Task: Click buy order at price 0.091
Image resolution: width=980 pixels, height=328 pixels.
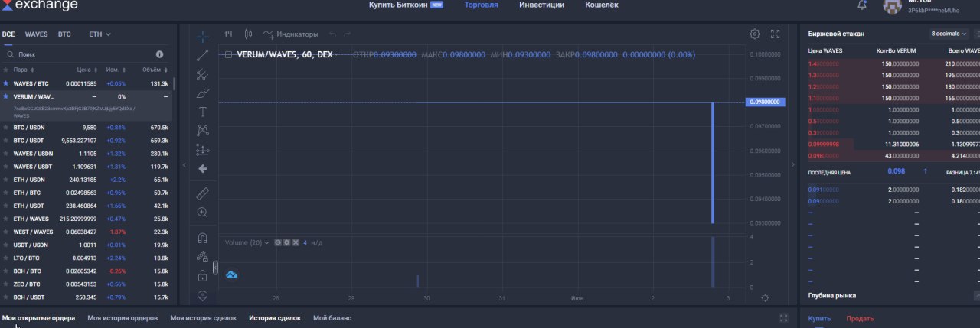Action: [x=893, y=189]
